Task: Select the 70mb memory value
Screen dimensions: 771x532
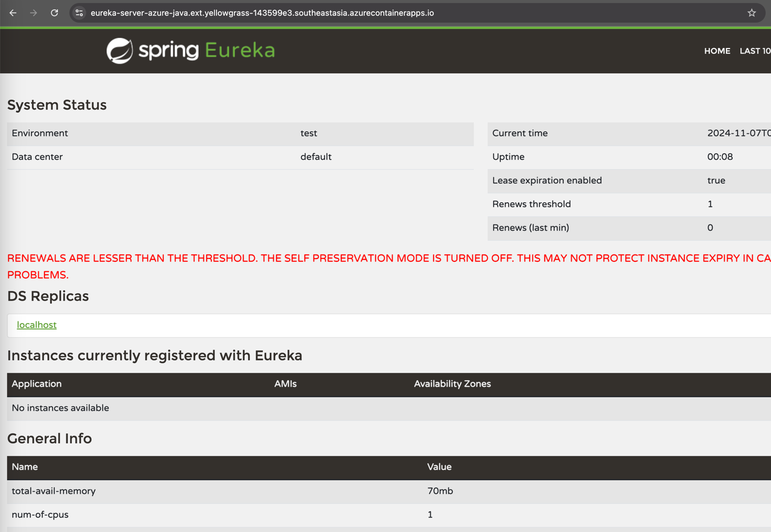Action: pos(440,491)
